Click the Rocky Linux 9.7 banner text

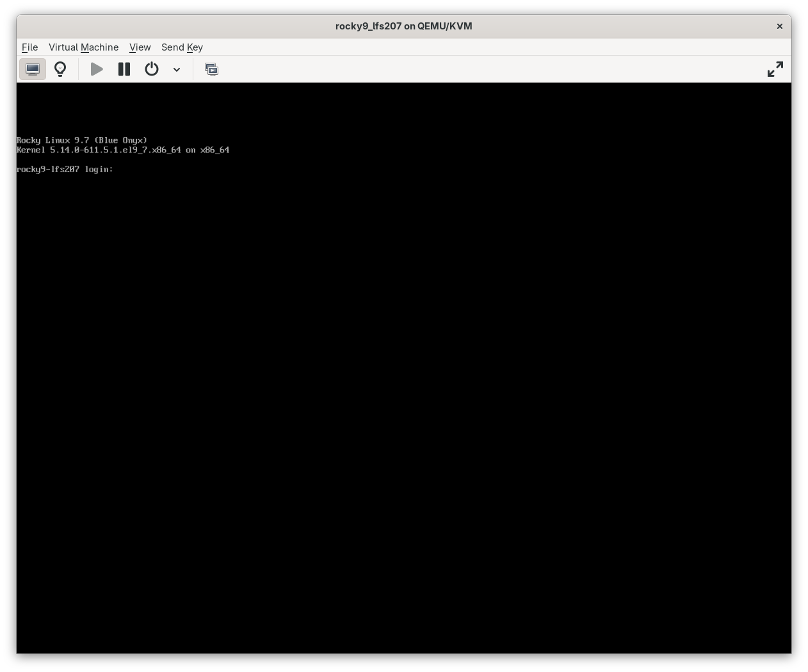(81, 140)
